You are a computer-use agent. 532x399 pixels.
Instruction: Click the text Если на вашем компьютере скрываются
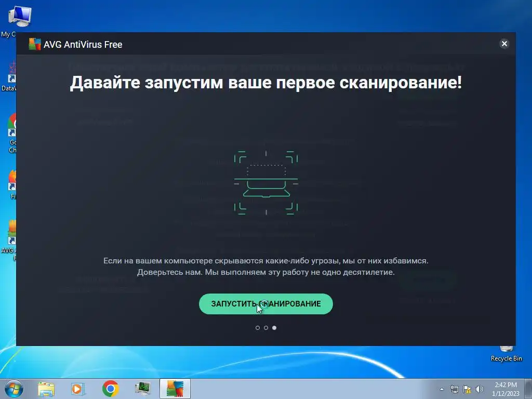pyautogui.click(x=183, y=261)
